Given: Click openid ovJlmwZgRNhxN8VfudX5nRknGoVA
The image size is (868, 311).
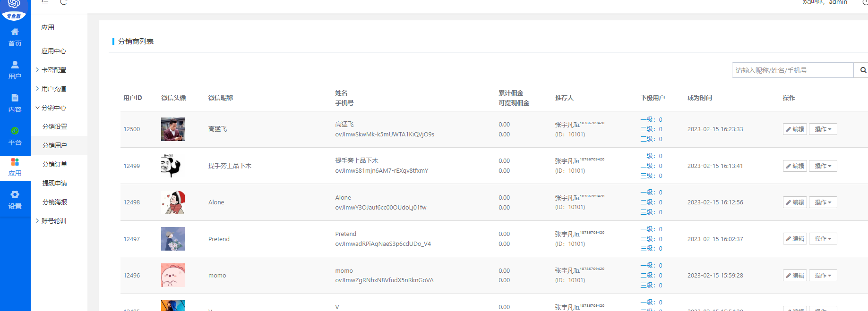Looking at the screenshot, I should 384,280.
